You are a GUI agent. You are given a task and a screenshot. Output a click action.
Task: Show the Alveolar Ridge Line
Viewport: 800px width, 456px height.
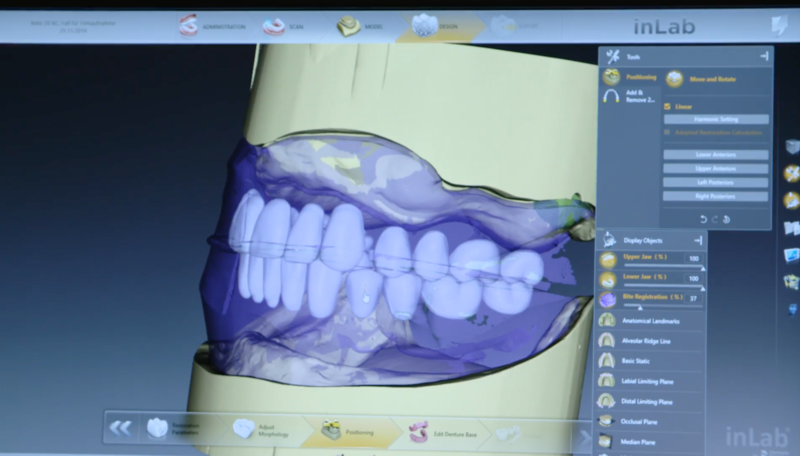click(607, 341)
